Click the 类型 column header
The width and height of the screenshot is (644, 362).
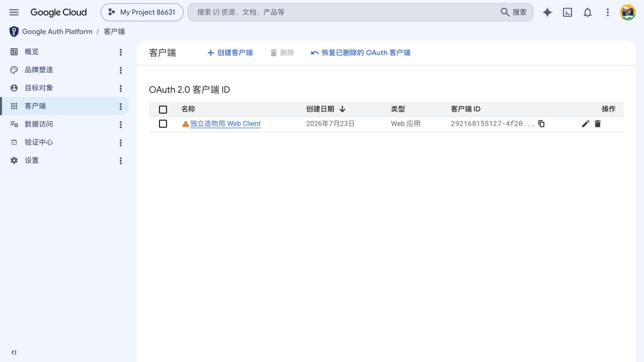tap(398, 109)
